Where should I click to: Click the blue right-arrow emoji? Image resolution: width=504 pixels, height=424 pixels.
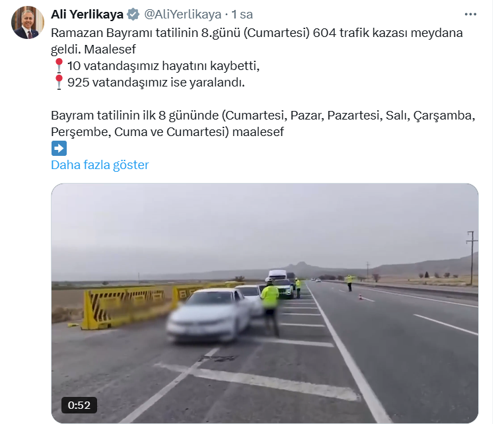tap(59, 148)
